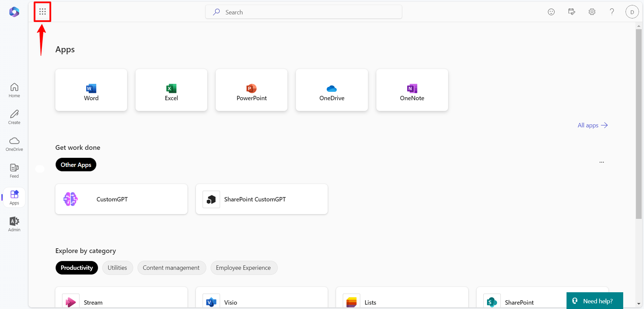Launch the Word app tile
This screenshot has height=309, width=644.
point(91,90)
